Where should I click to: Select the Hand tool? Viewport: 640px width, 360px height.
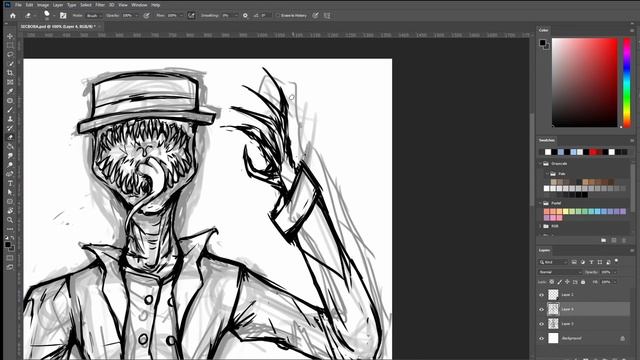coord(10,211)
